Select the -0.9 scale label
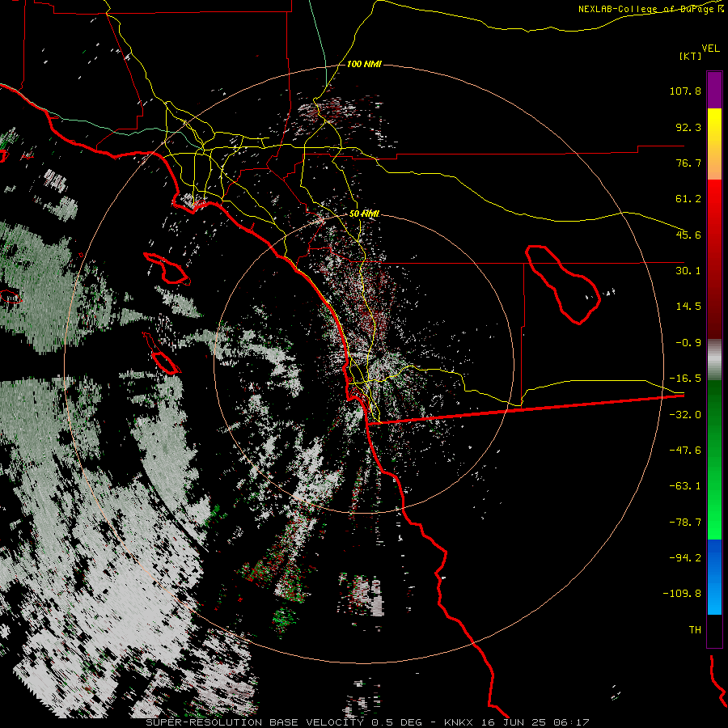 point(688,343)
